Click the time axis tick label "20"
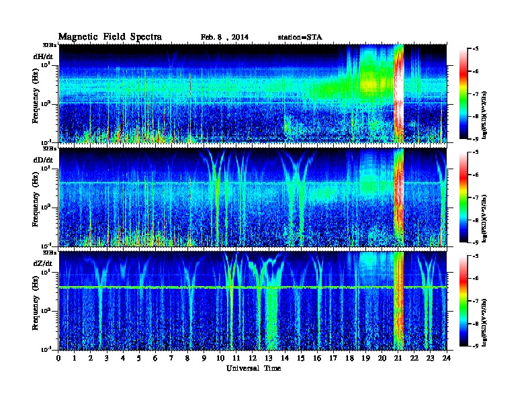 click(x=382, y=358)
